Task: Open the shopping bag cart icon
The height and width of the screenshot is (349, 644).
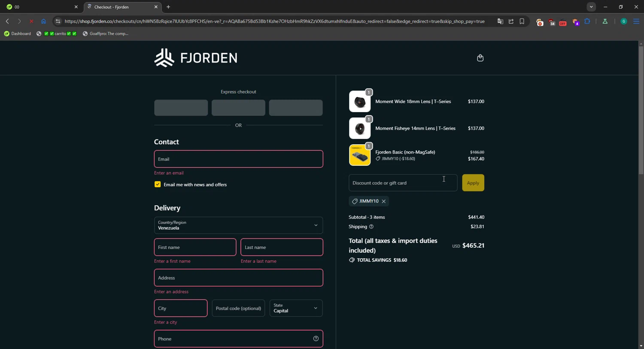Action: tap(480, 58)
